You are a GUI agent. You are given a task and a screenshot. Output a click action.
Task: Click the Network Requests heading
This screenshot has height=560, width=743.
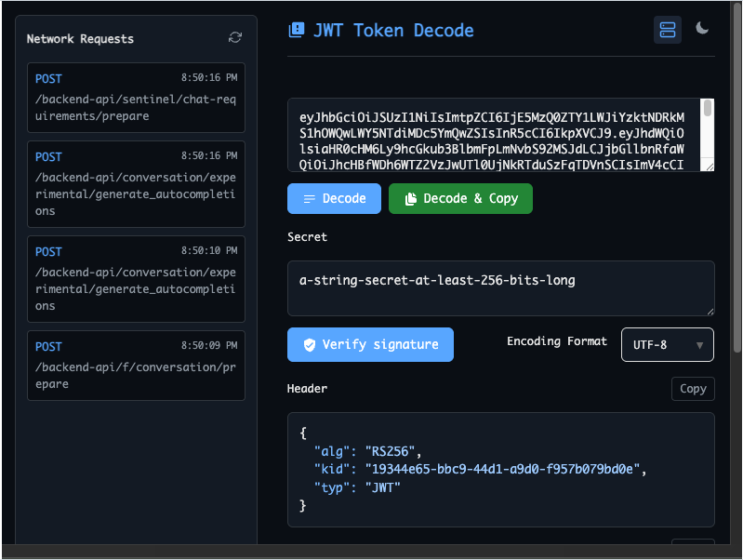point(80,39)
